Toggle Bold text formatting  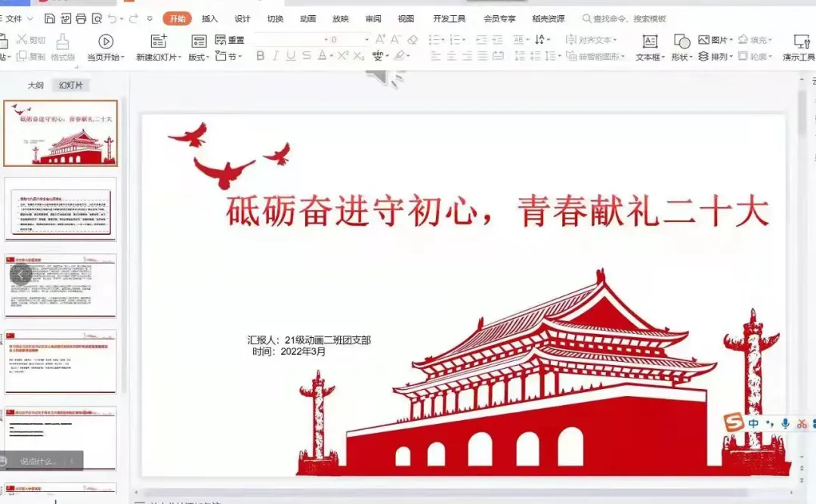click(261, 56)
